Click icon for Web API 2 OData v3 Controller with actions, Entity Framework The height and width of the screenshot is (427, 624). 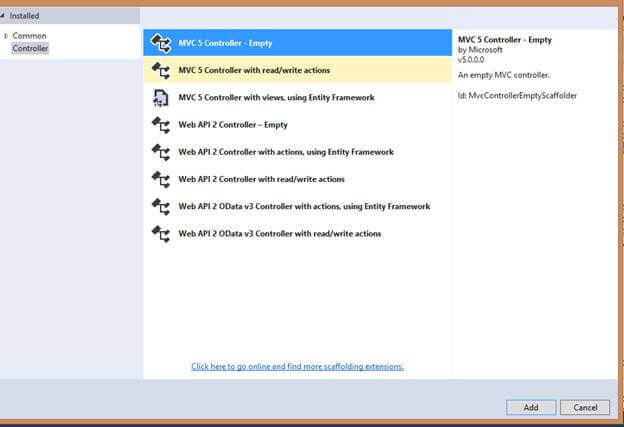[x=161, y=207]
